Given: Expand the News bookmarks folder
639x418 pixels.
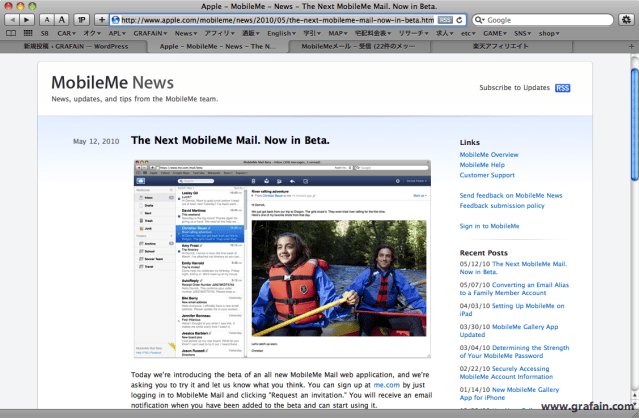Looking at the screenshot, I should pos(186,33).
